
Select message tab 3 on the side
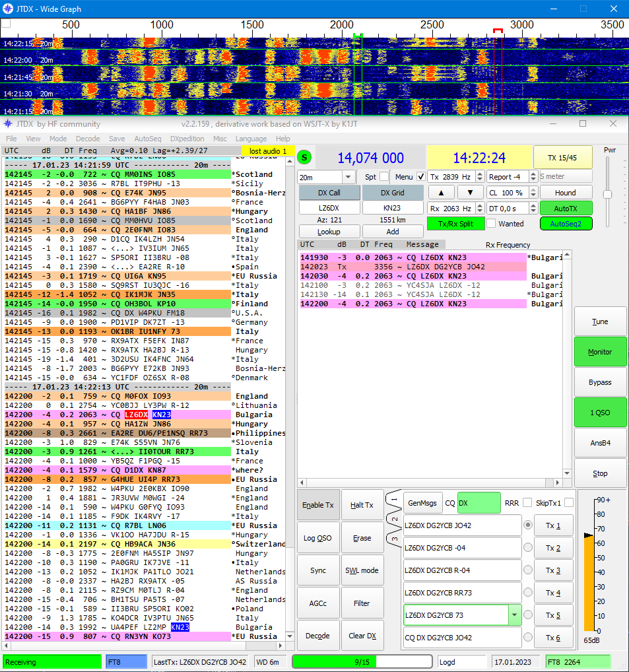point(394,539)
